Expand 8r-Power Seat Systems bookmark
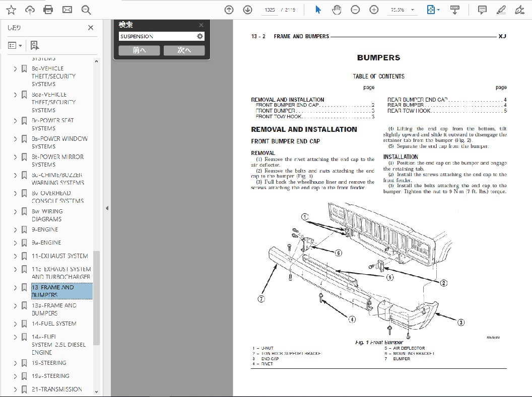 coord(15,121)
